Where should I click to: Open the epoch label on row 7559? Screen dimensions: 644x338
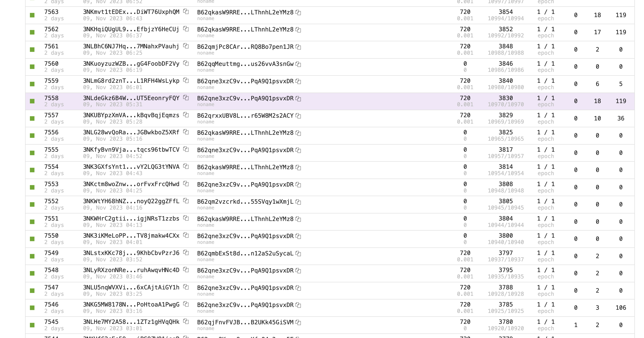pyautogui.click(x=545, y=87)
